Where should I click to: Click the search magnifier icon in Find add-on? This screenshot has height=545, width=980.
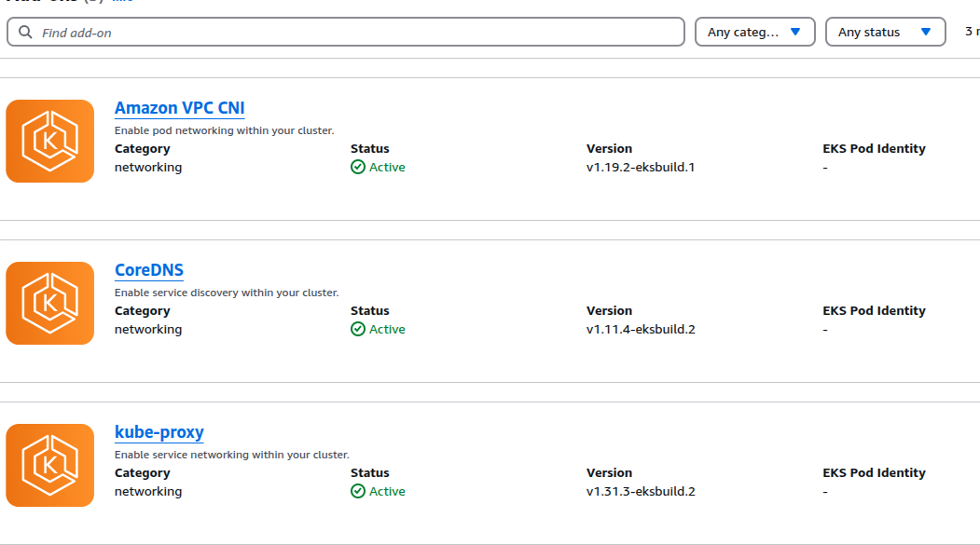pyautogui.click(x=25, y=32)
